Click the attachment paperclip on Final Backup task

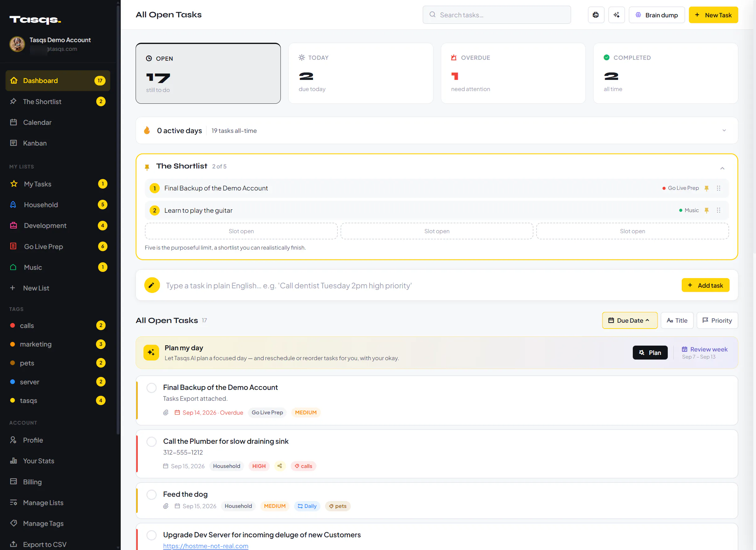pos(166,412)
